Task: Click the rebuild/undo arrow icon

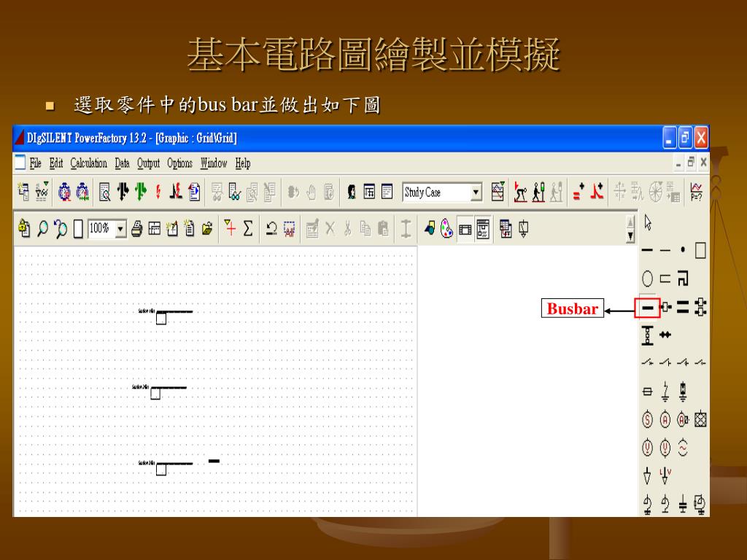Action: pos(271,229)
